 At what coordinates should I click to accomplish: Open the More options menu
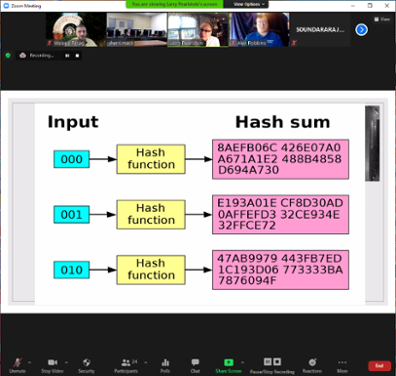(x=342, y=365)
